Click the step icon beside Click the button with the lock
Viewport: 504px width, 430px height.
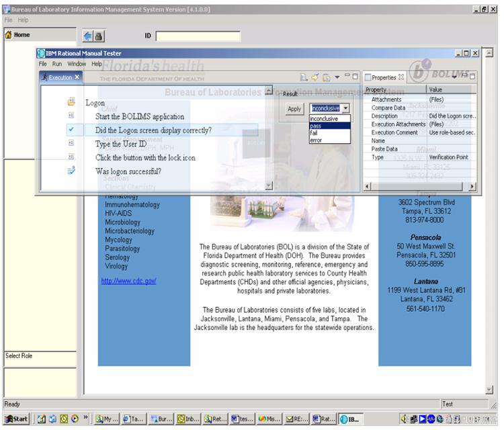(x=71, y=157)
